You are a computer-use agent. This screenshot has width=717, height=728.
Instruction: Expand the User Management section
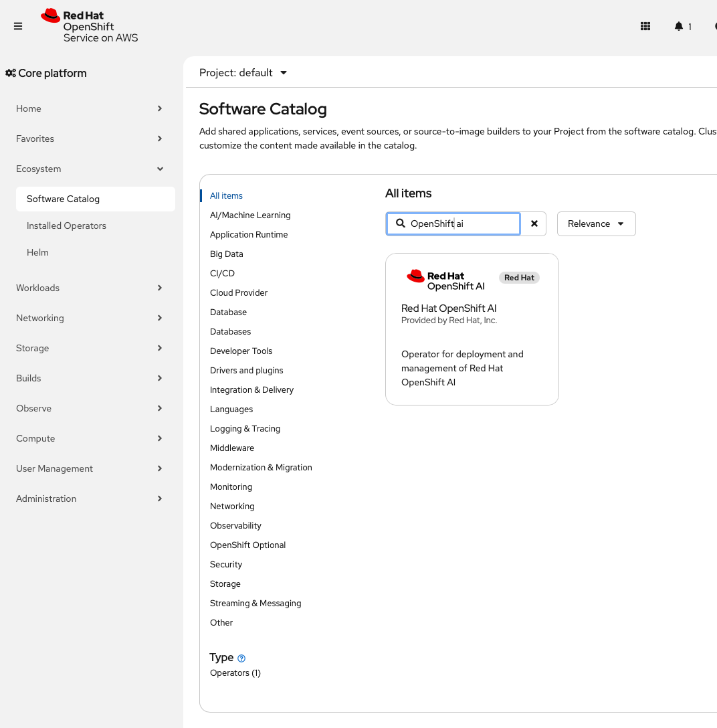[x=89, y=469]
